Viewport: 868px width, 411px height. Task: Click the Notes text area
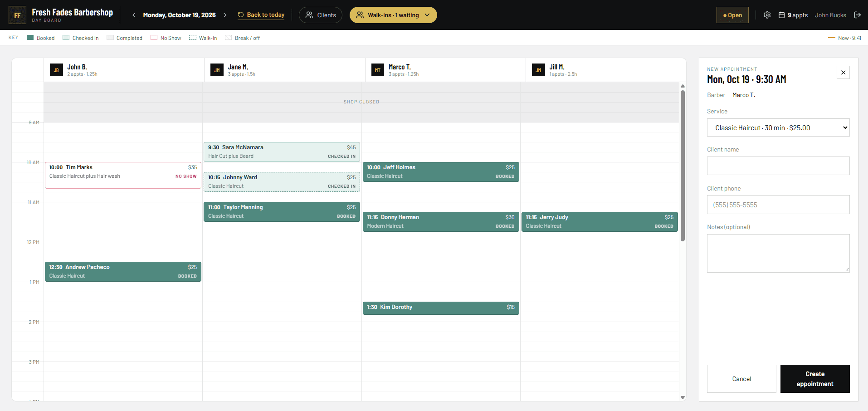[x=778, y=253]
